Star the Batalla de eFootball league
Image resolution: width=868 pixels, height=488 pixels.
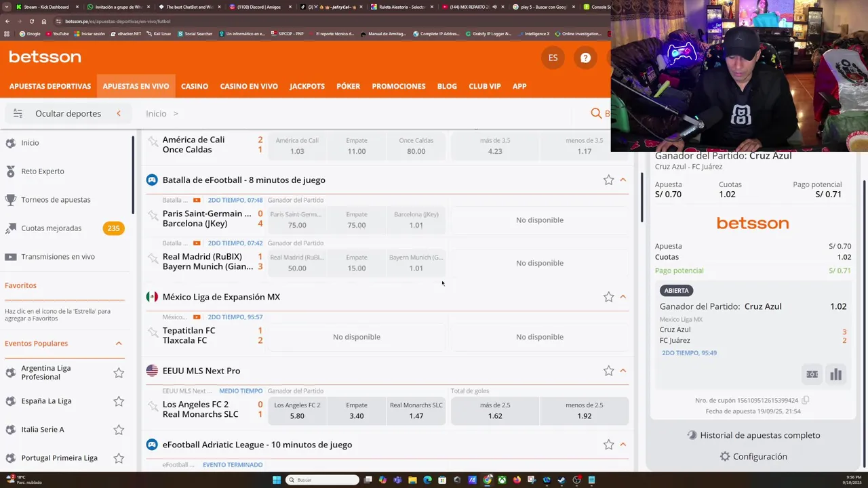(x=608, y=180)
